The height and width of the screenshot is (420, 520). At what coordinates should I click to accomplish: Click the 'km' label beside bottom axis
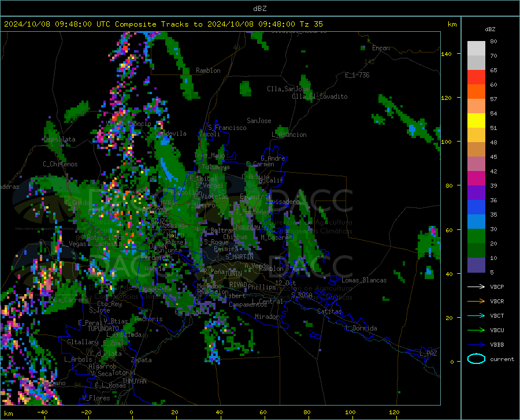click(8, 414)
